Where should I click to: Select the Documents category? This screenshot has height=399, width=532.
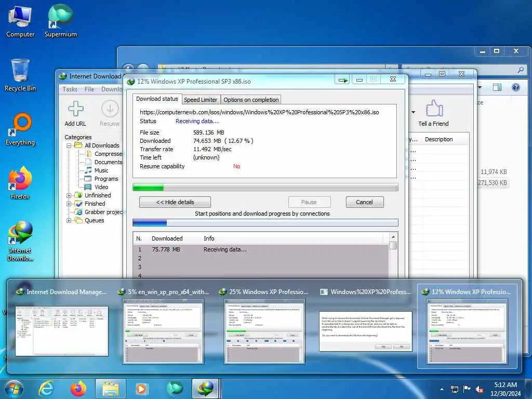[x=104, y=162]
